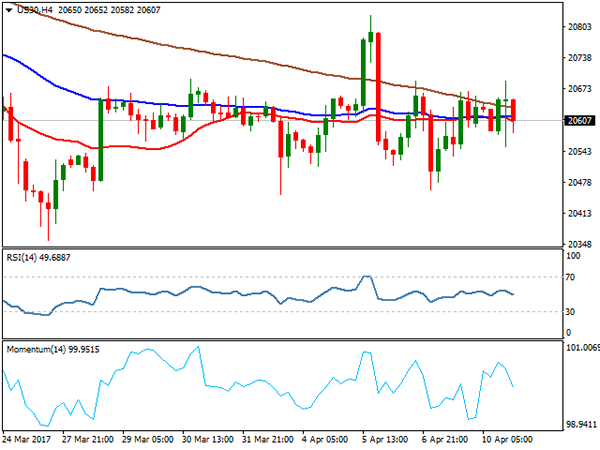Click the 20413 price axis label

pyautogui.click(x=580, y=214)
